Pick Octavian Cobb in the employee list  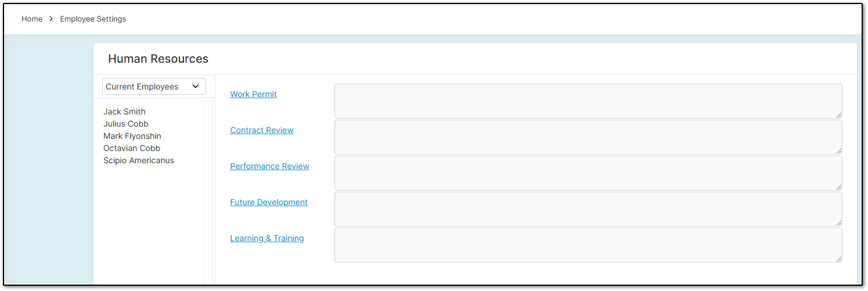tap(132, 148)
